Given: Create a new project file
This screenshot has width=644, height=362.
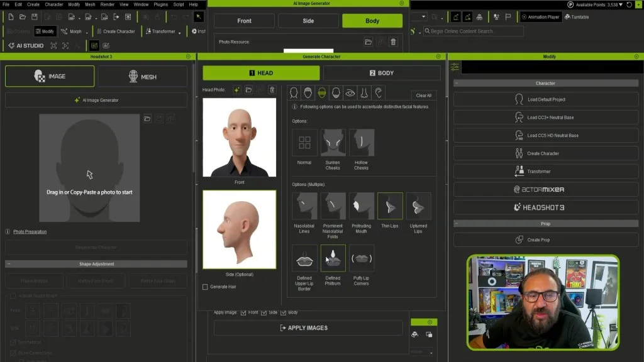Looking at the screenshot, I should click(x=11, y=17).
